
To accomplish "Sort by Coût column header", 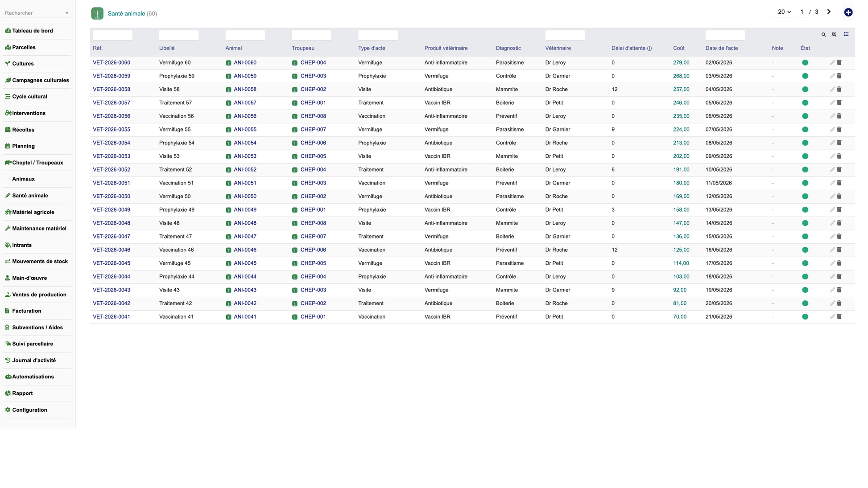I will [x=678, y=48].
